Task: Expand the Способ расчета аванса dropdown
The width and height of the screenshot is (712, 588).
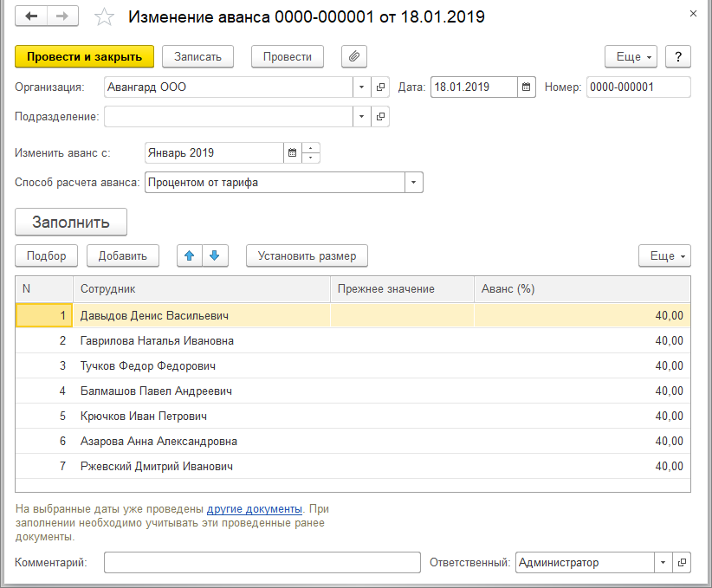Action: click(413, 183)
